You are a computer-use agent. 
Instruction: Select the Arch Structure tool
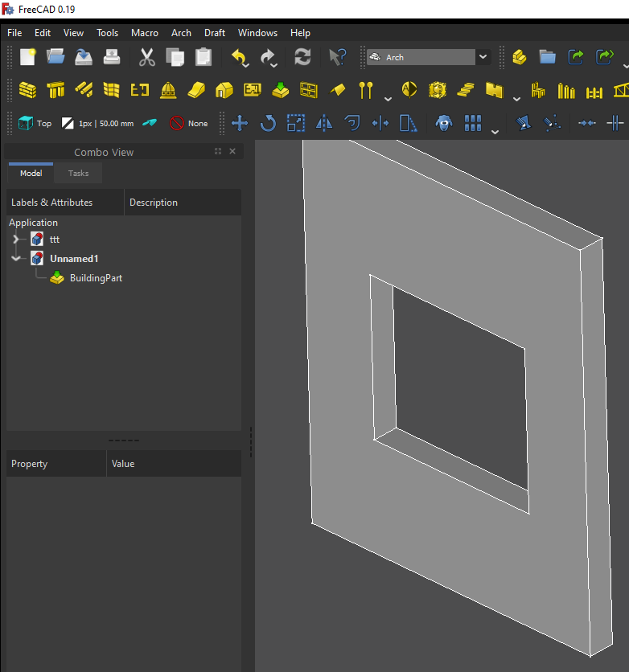(x=55, y=90)
